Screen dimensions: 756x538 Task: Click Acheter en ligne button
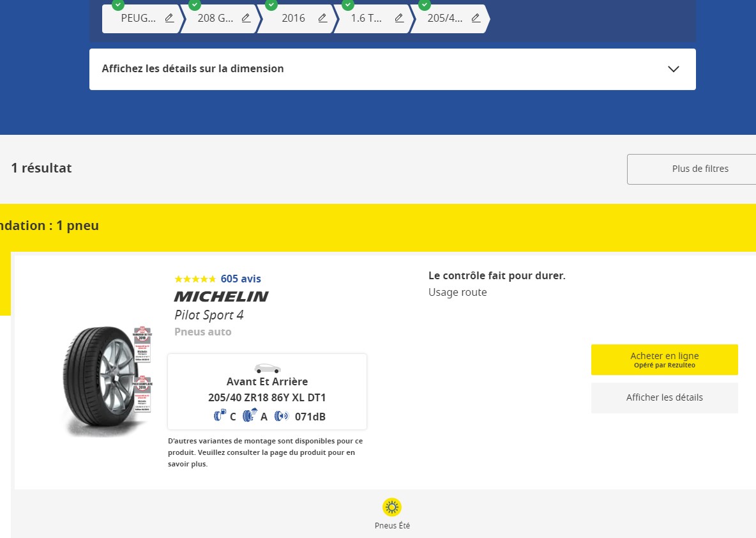pos(664,360)
